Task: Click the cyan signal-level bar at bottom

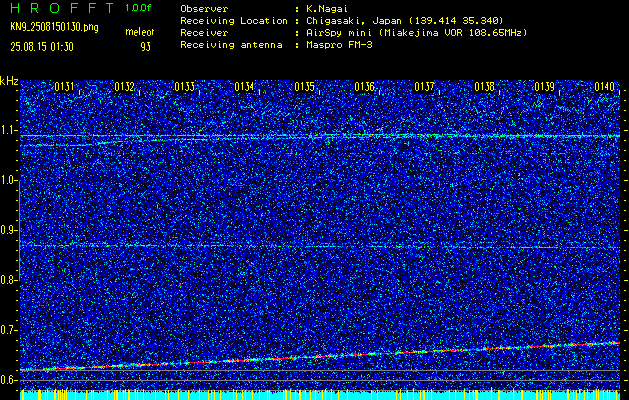Action: 320,395
